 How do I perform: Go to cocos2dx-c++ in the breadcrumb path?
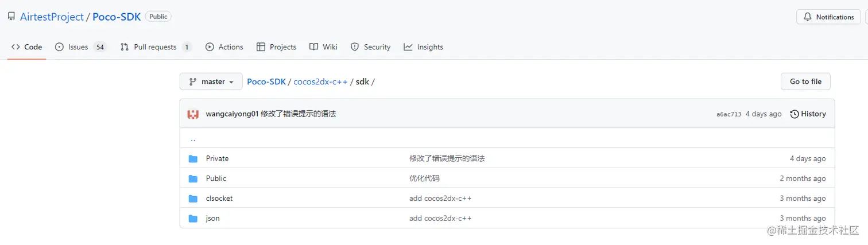click(320, 81)
